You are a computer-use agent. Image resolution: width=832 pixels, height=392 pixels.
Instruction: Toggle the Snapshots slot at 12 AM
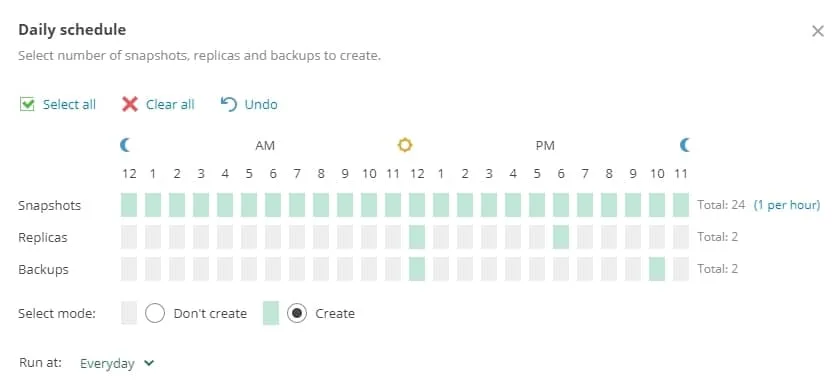(129, 205)
